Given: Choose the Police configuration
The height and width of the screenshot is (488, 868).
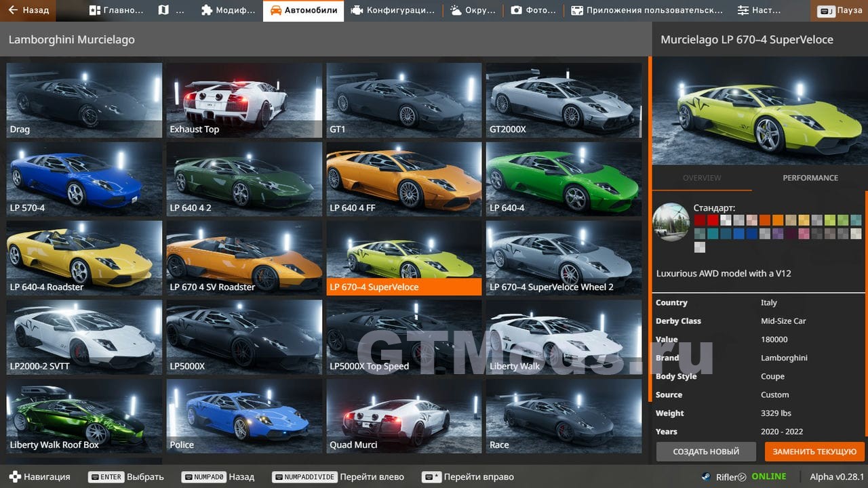Looking at the screenshot, I should [244, 416].
